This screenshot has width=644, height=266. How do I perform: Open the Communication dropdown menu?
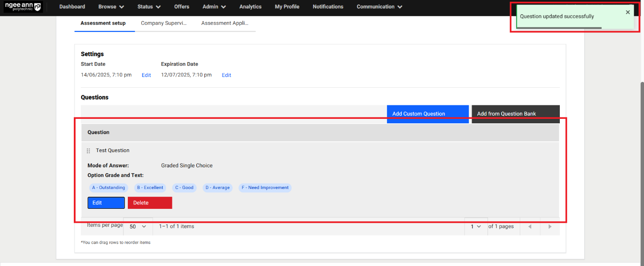(x=379, y=7)
